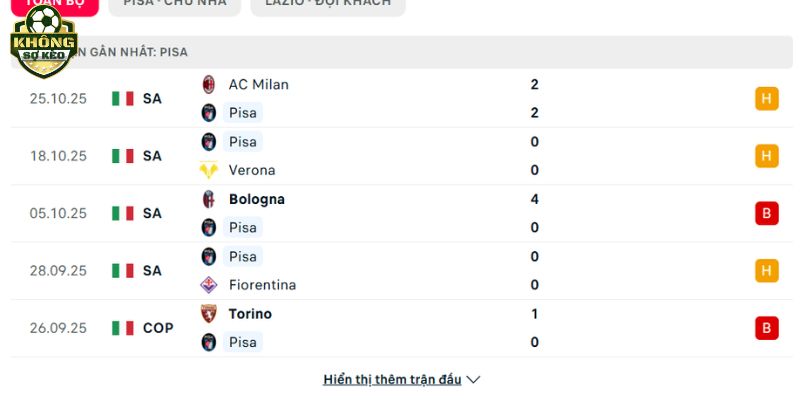Viewport: 800px width, 400px height.
Task: Click the AC Milan club crest
Action: pos(209,84)
